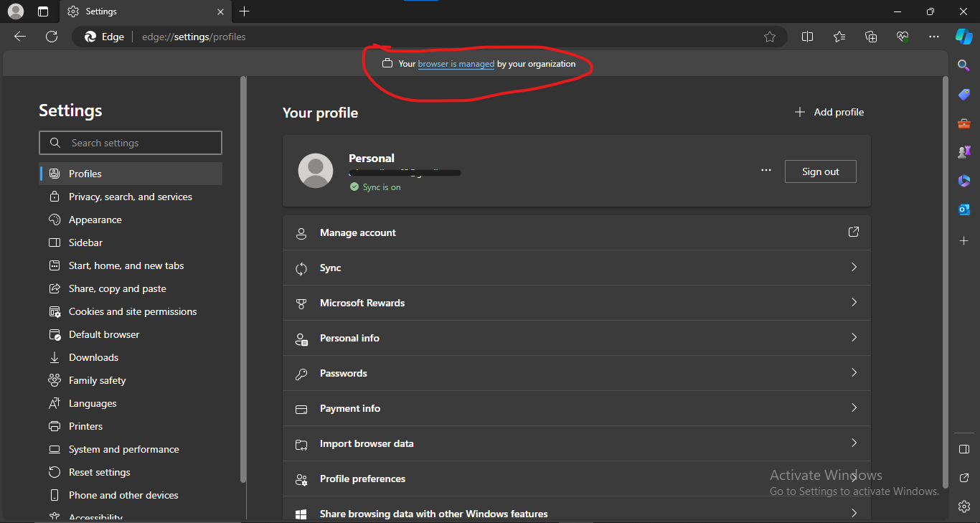The height and width of the screenshot is (523, 980).
Task: Launch Copilot from the toolbar
Action: (963, 37)
